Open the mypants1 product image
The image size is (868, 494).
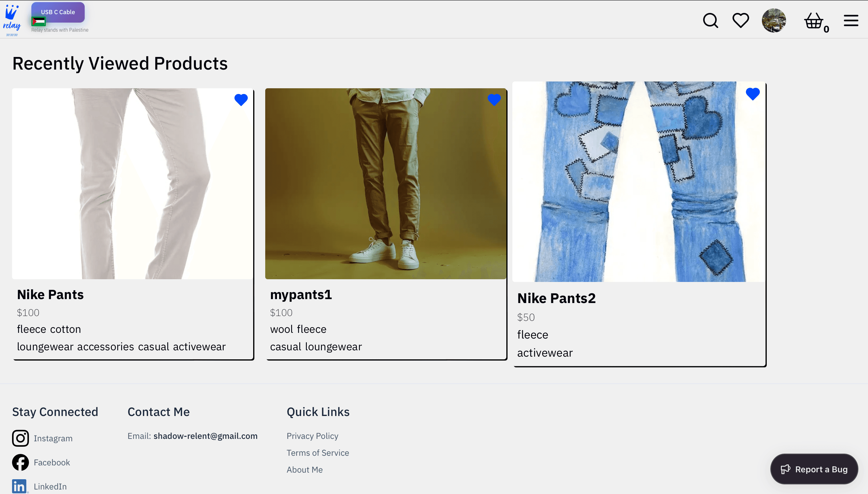(x=385, y=183)
